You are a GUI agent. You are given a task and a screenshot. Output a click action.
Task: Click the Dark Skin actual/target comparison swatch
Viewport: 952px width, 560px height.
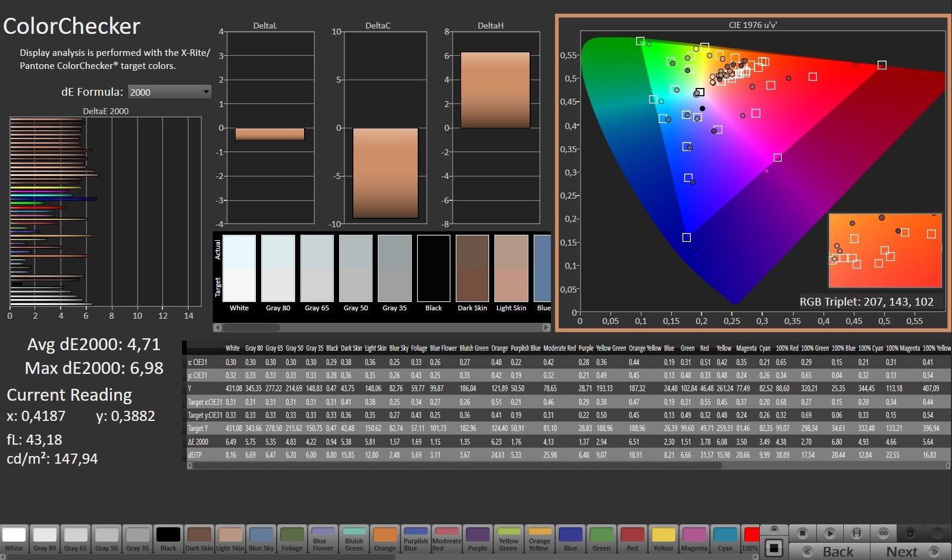[472, 268]
